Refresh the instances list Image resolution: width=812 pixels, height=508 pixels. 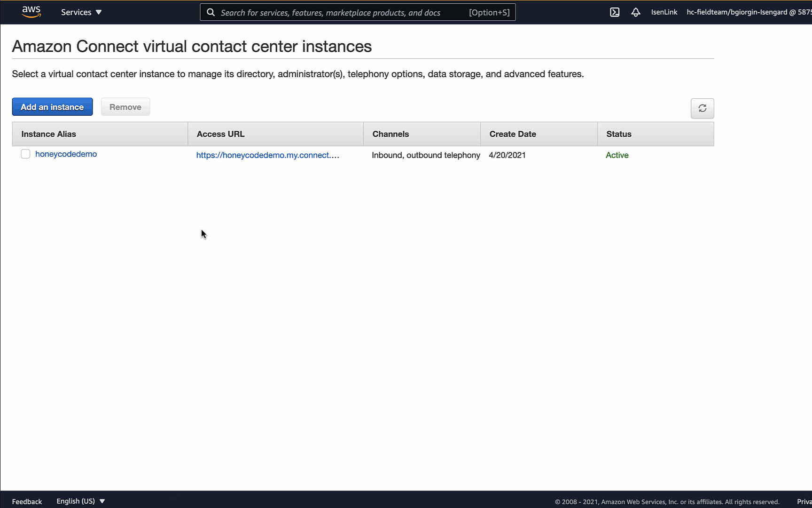702,108
